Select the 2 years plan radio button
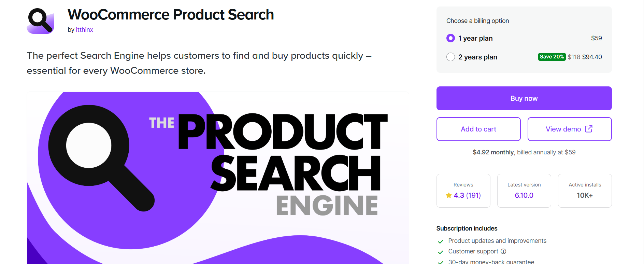Image resolution: width=644 pixels, height=264 pixels. coord(450,57)
